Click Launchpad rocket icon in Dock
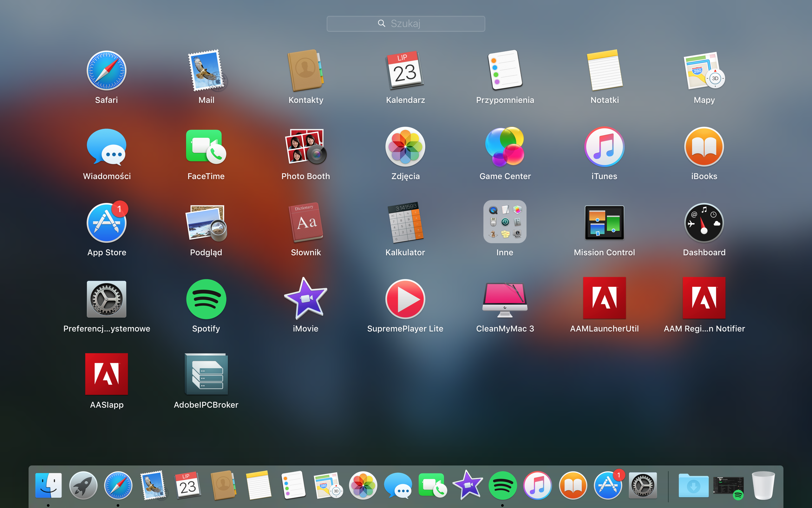This screenshot has width=812, height=508. click(x=83, y=485)
